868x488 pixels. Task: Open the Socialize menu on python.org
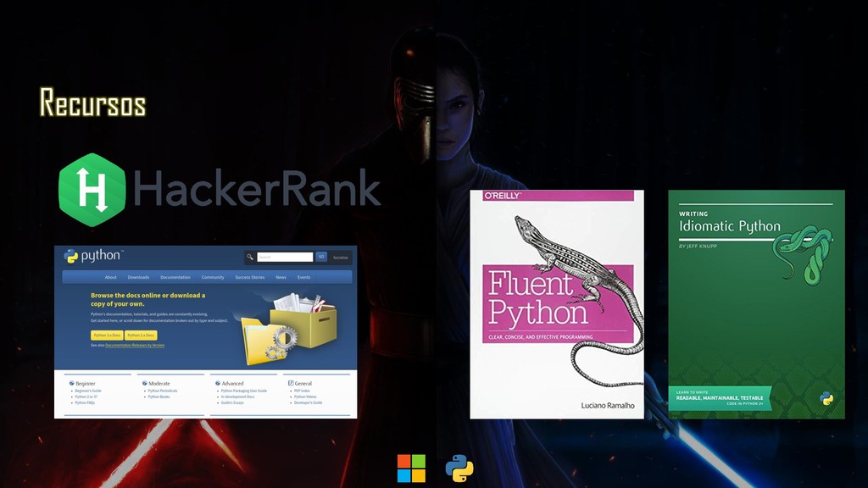tap(341, 258)
